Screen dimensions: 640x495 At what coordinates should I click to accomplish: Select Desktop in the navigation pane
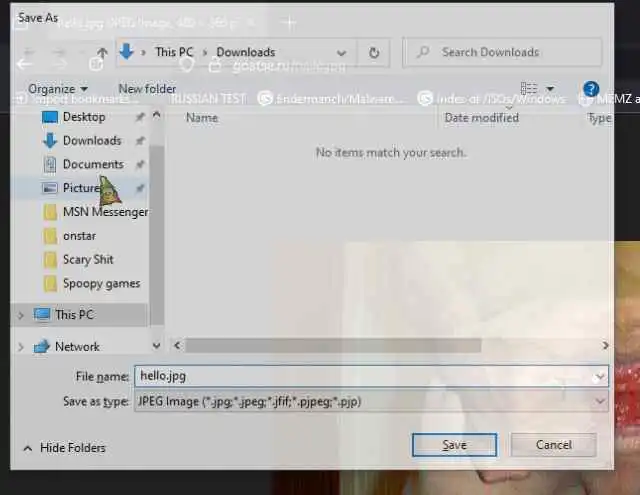pos(84,117)
